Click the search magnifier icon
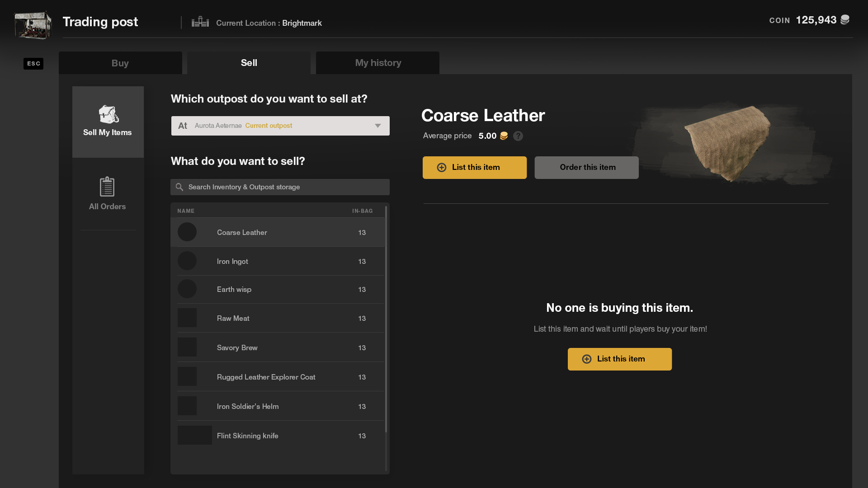This screenshot has width=868, height=488. pyautogui.click(x=179, y=187)
